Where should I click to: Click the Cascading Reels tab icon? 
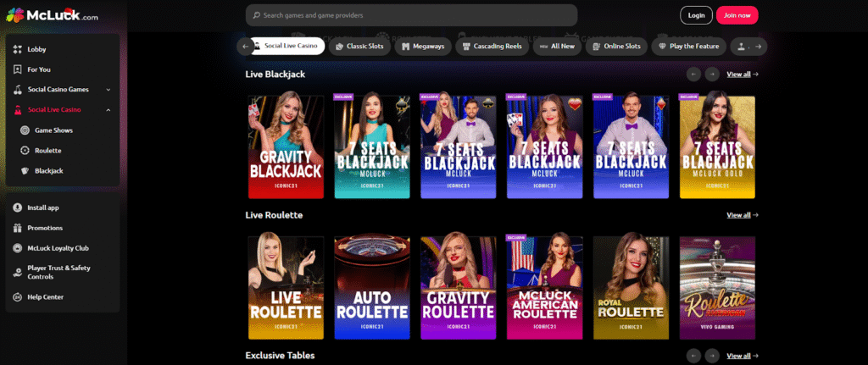tap(466, 47)
